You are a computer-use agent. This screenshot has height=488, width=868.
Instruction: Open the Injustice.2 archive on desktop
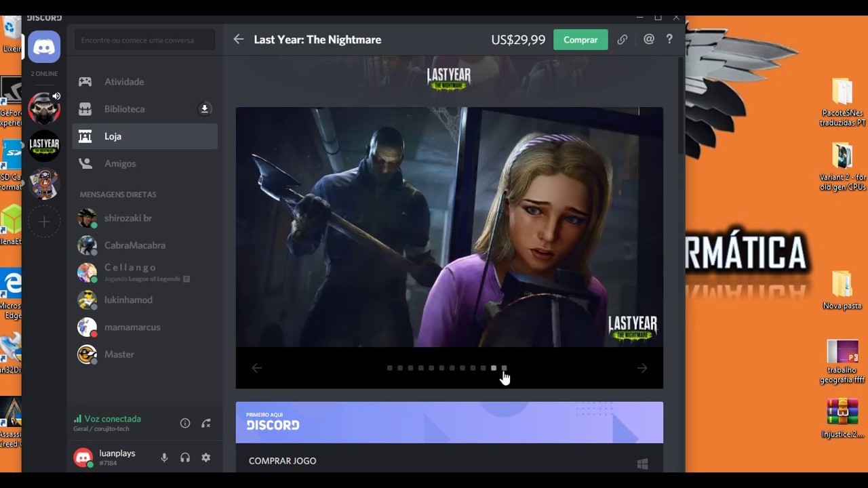(x=842, y=418)
